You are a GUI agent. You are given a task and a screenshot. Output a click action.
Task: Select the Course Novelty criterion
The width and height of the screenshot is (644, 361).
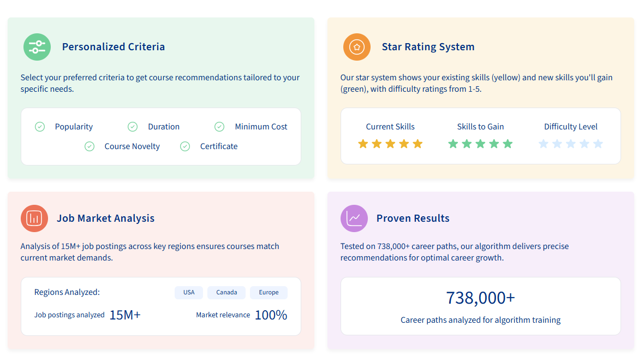[x=90, y=146]
